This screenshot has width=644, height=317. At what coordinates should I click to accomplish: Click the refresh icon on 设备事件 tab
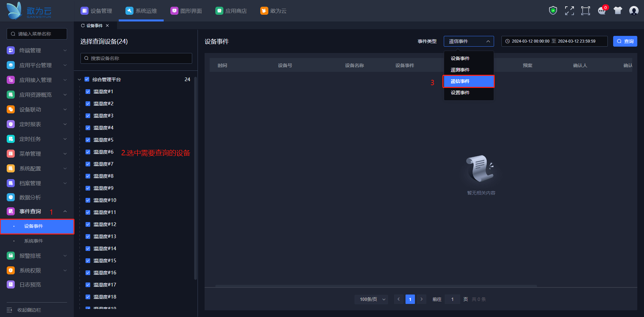click(83, 25)
